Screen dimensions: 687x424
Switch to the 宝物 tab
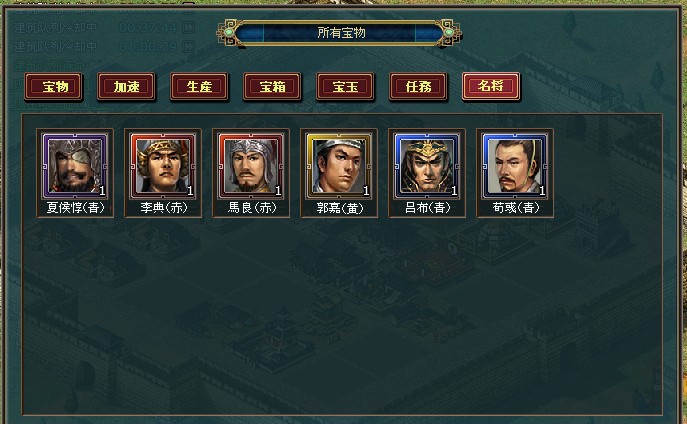(53, 87)
